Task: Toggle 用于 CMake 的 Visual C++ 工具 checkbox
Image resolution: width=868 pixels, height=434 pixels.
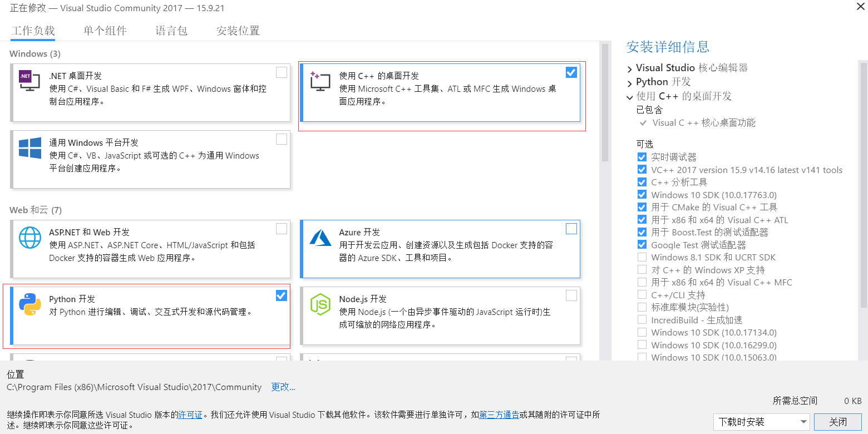Action: [x=642, y=207]
